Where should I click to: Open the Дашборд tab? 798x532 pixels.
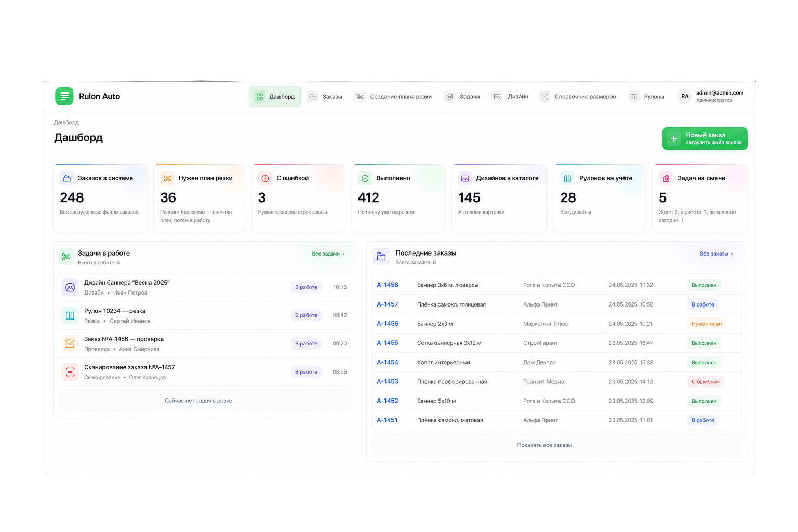coord(275,97)
